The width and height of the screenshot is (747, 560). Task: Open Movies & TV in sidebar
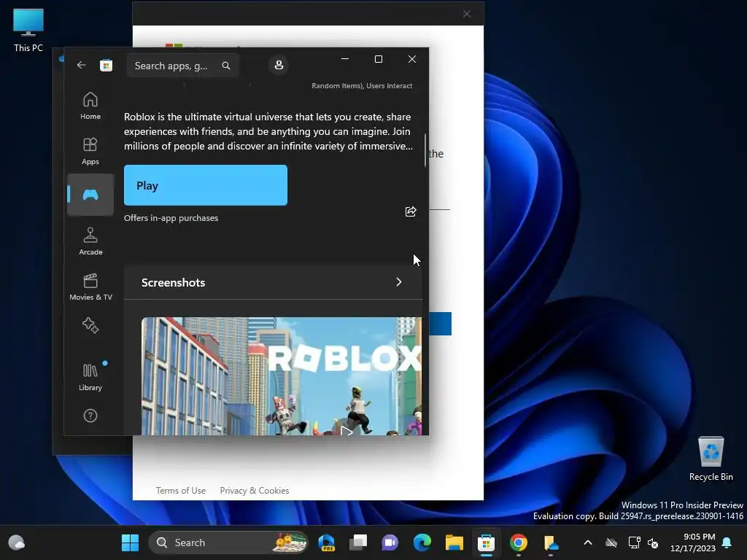pos(90,287)
